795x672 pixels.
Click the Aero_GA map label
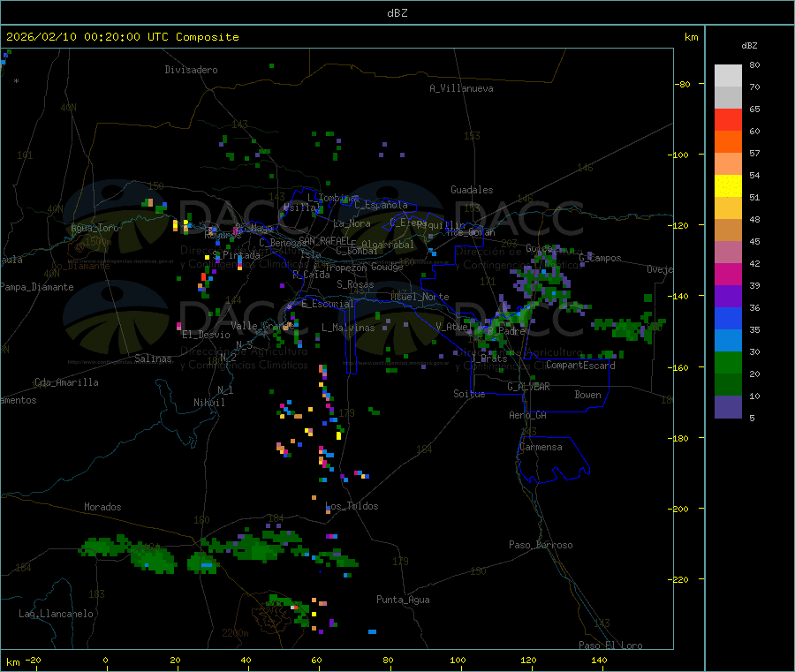(x=528, y=415)
